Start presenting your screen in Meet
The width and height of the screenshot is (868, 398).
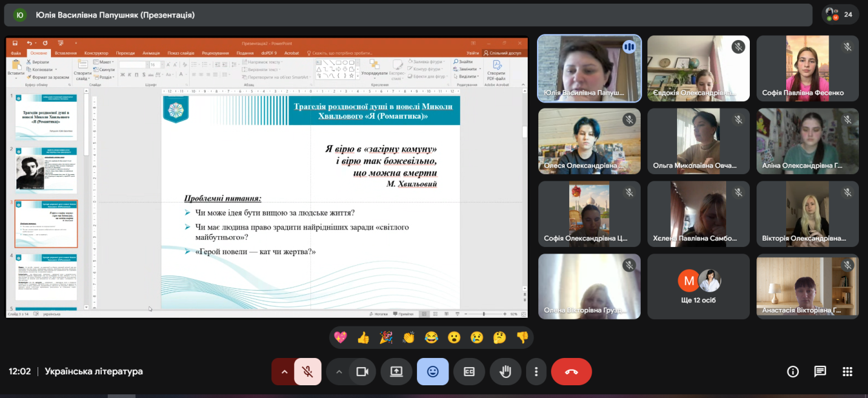pos(396,372)
